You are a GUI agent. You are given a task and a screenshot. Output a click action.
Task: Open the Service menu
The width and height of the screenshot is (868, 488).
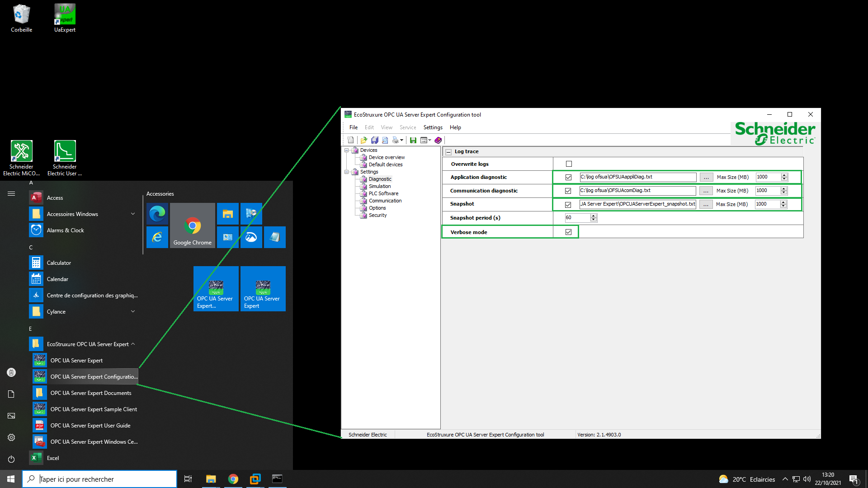click(408, 127)
